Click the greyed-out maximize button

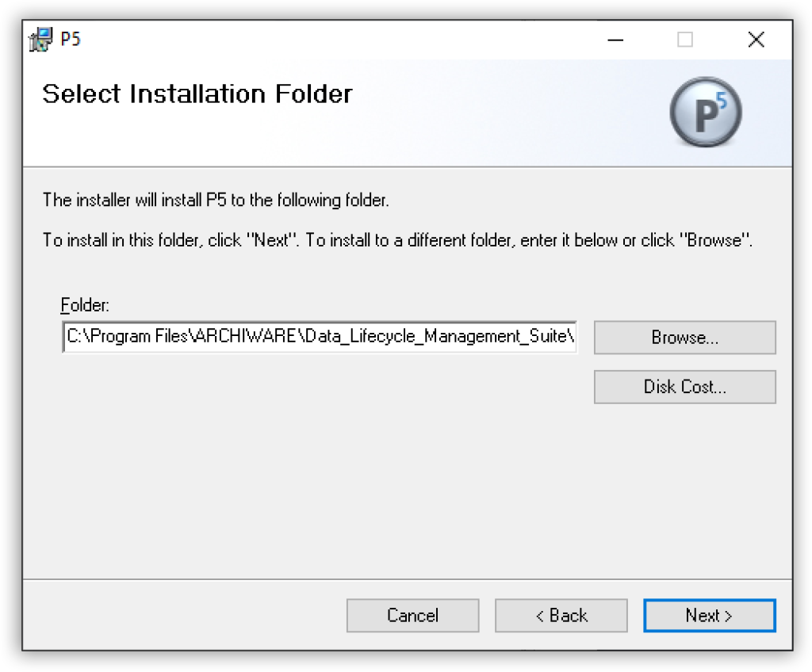point(685,40)
